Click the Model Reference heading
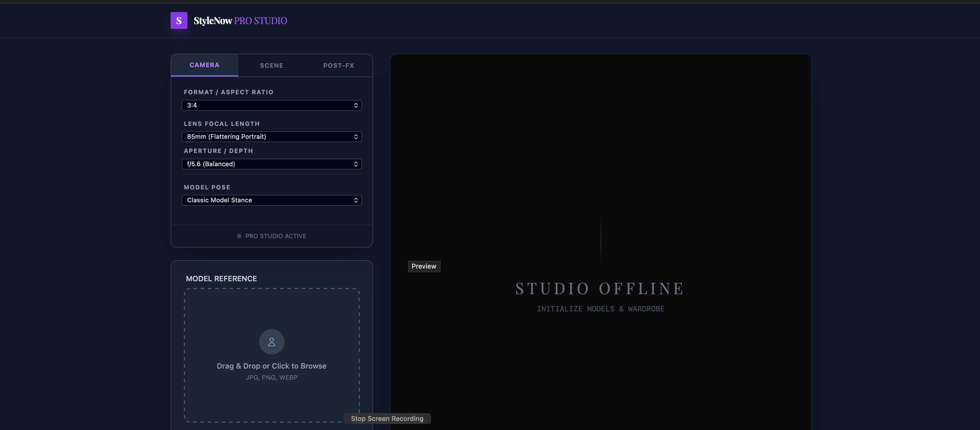Image resolution: width=980 pixels, height=430 pixels. pyautogui.click(x=221, y=279)
